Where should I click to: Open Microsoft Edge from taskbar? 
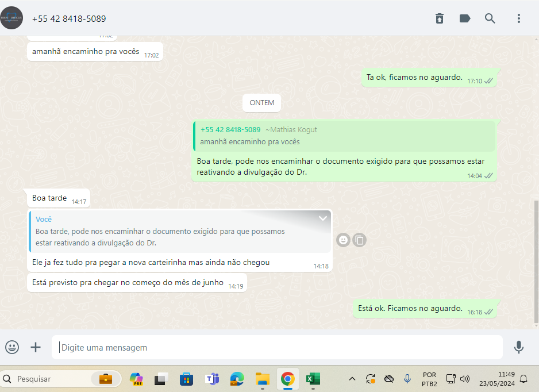pyautogui.click(x=237, y=379)
